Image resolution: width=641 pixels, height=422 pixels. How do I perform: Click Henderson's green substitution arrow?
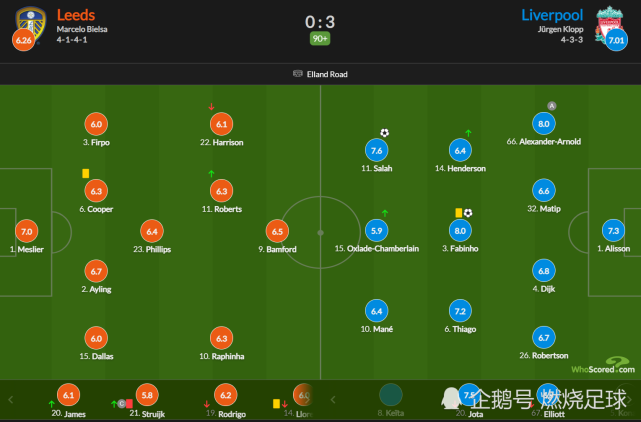(x=468, y=133)
